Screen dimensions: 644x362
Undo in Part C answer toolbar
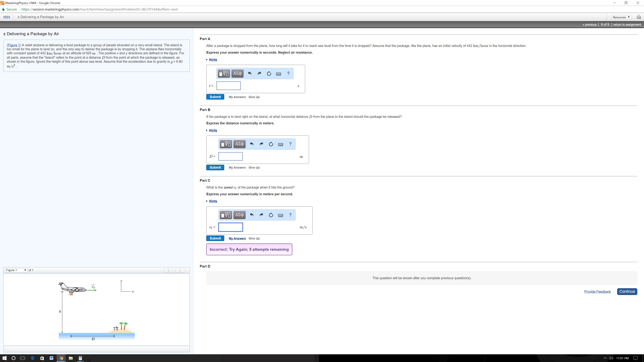(252, 215)
